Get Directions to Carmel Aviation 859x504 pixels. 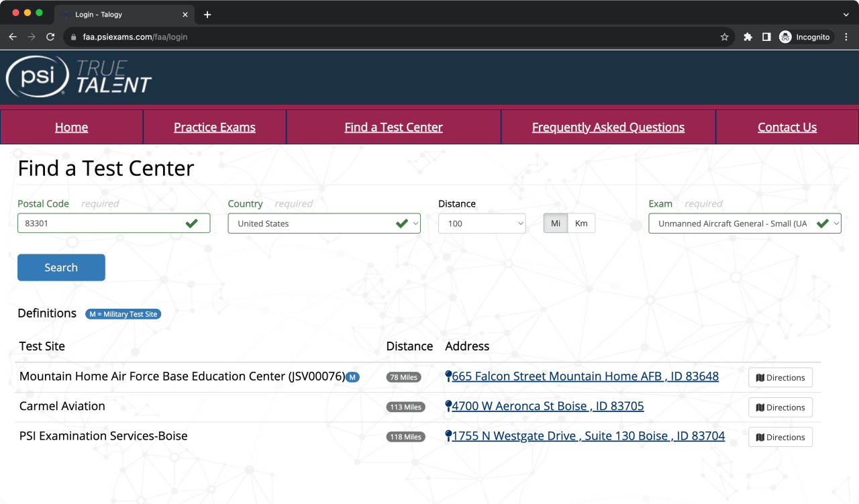[x=780, y=407]
